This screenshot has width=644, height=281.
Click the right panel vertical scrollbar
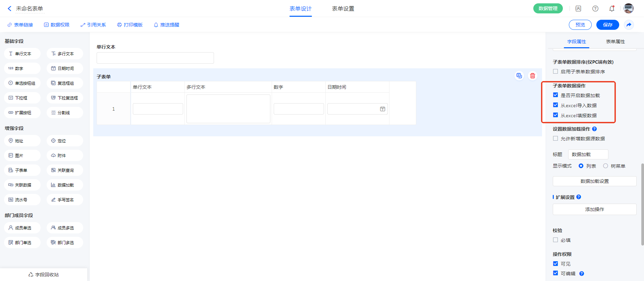click(642, 204)
